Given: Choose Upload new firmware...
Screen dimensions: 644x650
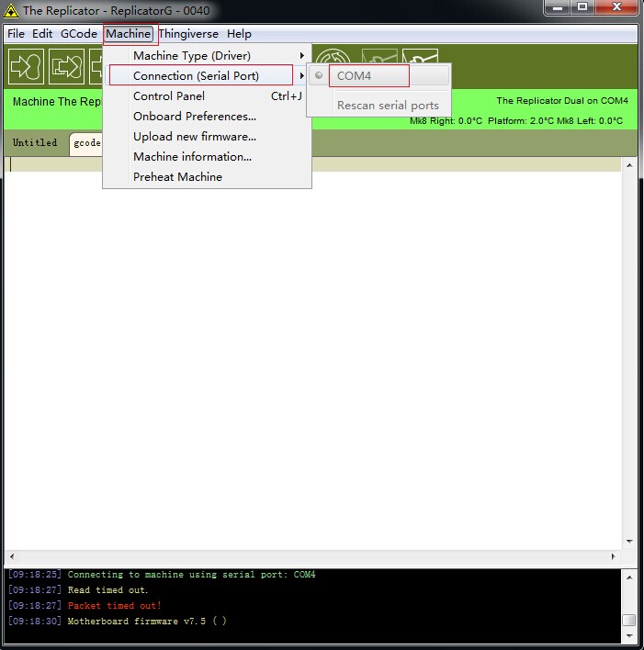Looking at the screenshot, I should click(x=207, y=137).
